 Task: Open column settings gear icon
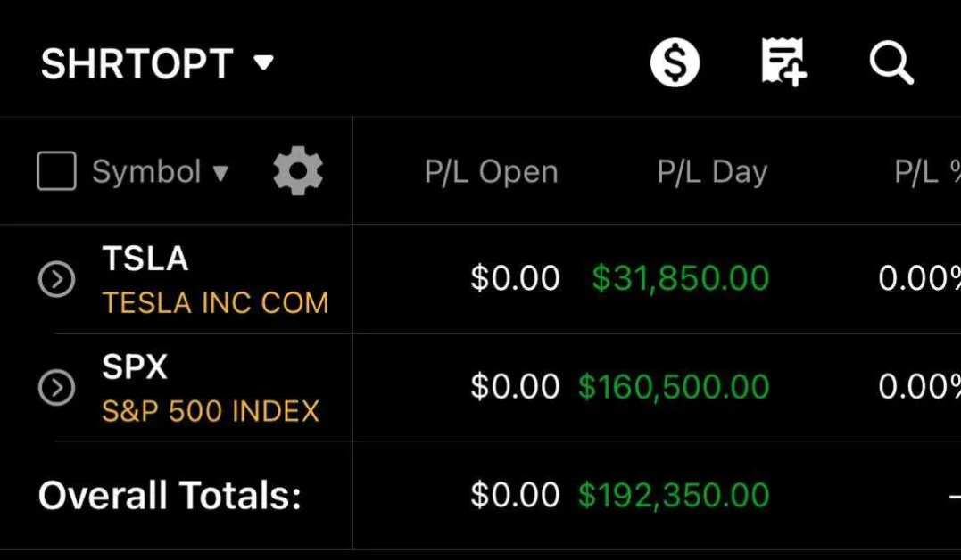coord(298,171)
